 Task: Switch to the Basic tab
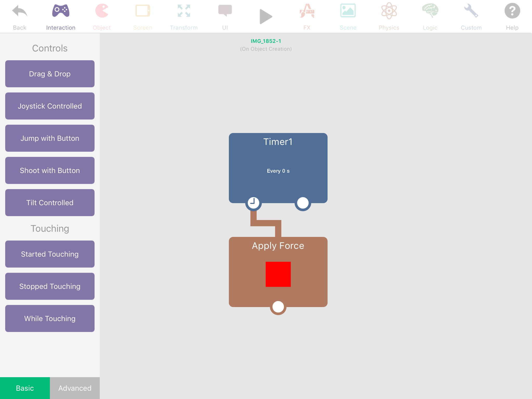click(25, 388)
